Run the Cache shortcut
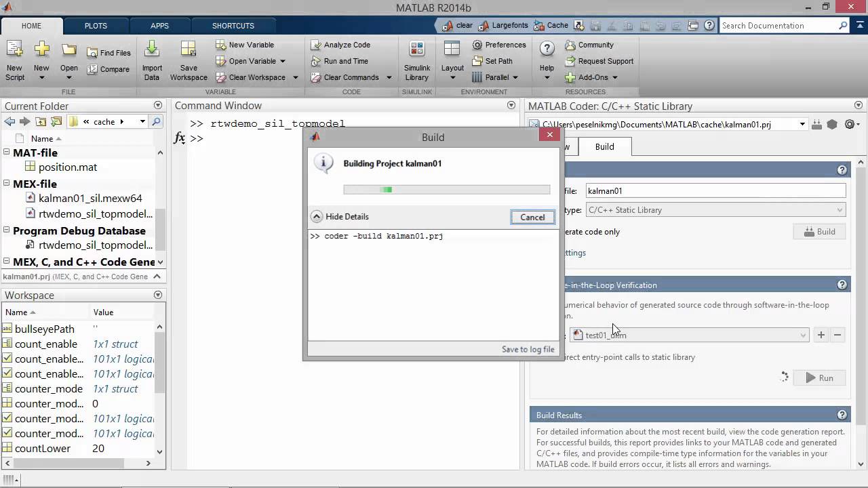Viewport: 868px width, 488px height. click(551, 26)
